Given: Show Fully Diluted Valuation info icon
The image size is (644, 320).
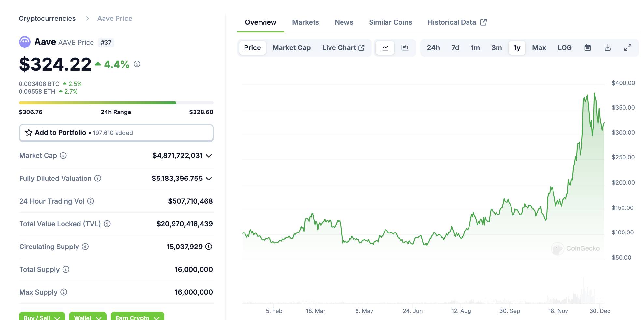Looking at the screenshot, I should (x=98, y=178).
